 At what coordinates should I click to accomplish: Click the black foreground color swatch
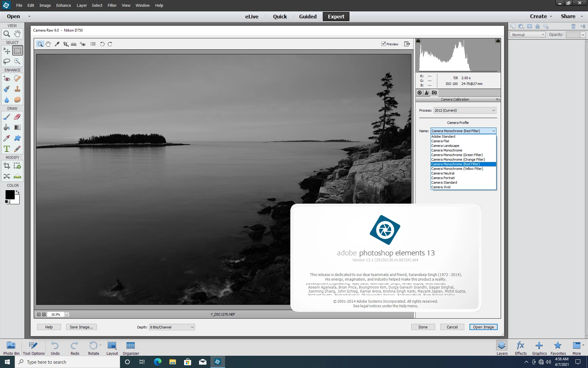coord(9,194)
